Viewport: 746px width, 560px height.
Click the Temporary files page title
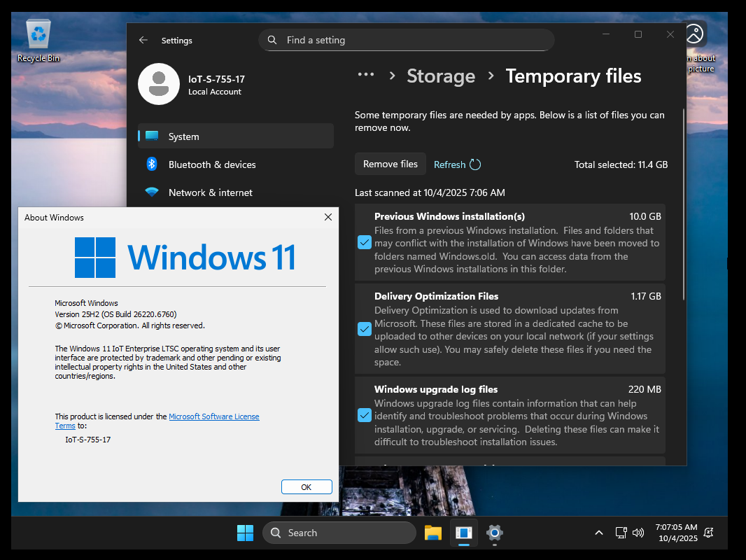[x=573, y=76]
